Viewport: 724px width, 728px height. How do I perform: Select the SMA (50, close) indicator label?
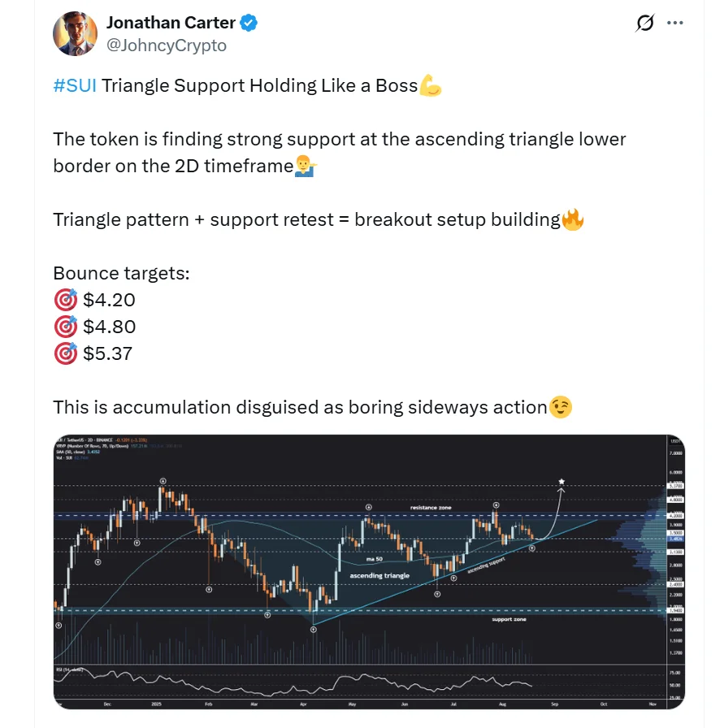[72, 453]
